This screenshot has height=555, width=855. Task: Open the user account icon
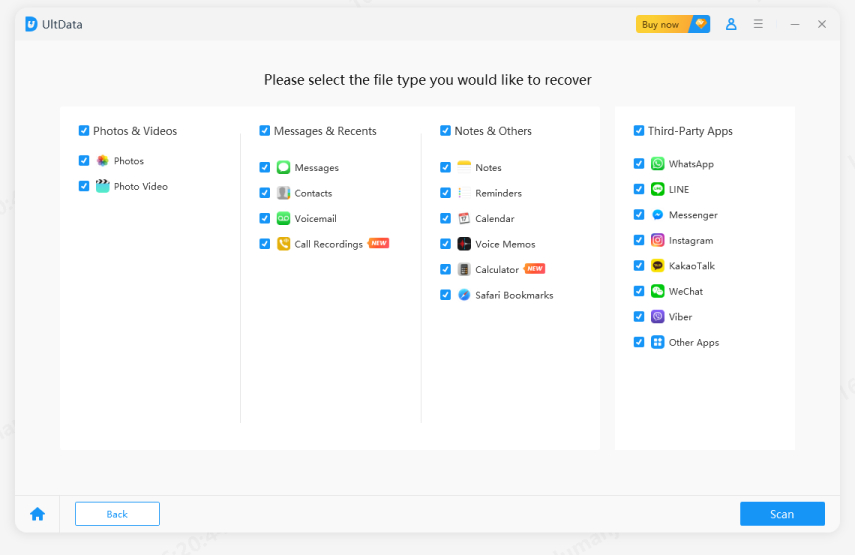[731, 24]
